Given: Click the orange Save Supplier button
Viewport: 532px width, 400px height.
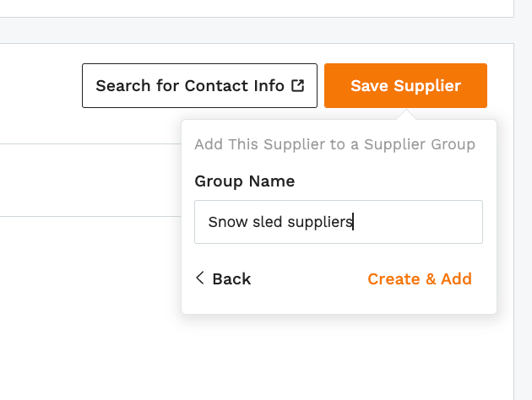Looking at the screenshot, I should 405,85.
